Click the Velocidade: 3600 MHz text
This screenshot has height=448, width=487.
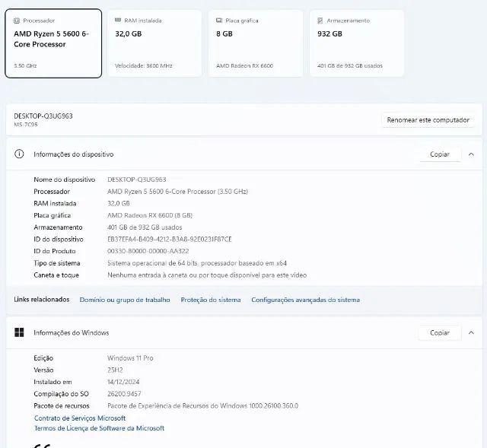coord(144,66)
